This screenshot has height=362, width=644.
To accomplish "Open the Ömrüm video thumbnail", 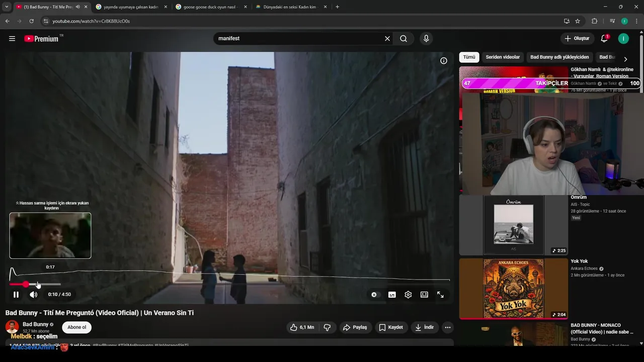I will pyautogui.click(x=514, y=225).
